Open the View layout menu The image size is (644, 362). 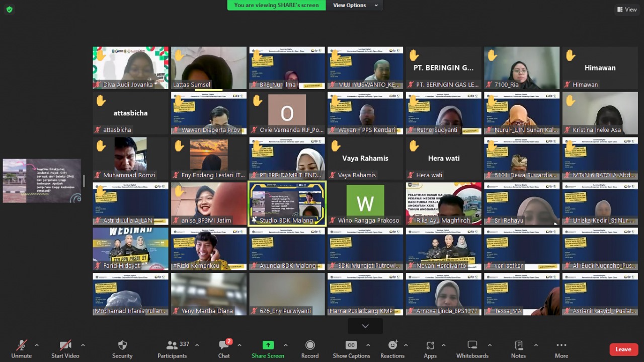(626, 10)
